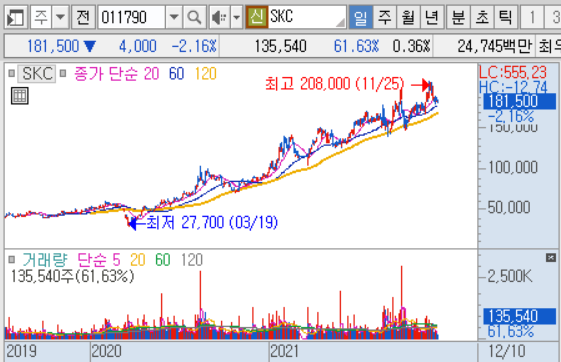This screenshot has width=561, height=362.
Task: Click the 거래량 volume legend label
Action: click(x=44, y=260)
